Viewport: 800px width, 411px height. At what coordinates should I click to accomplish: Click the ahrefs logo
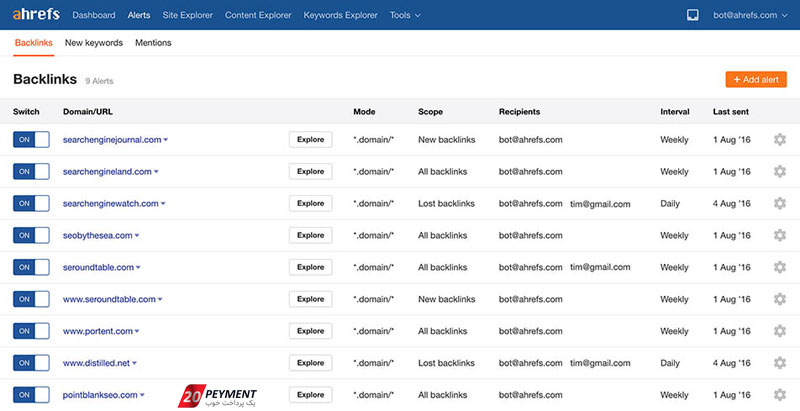click(x=36, y=14)
